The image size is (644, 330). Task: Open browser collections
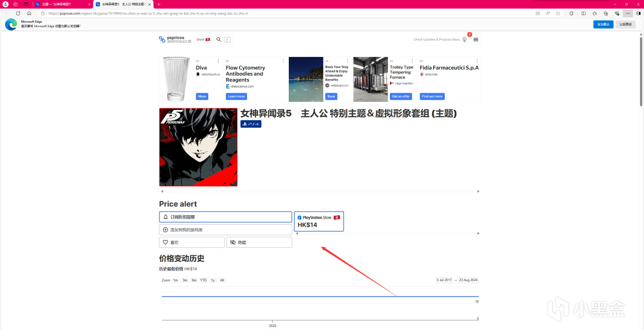click(606, 13)
